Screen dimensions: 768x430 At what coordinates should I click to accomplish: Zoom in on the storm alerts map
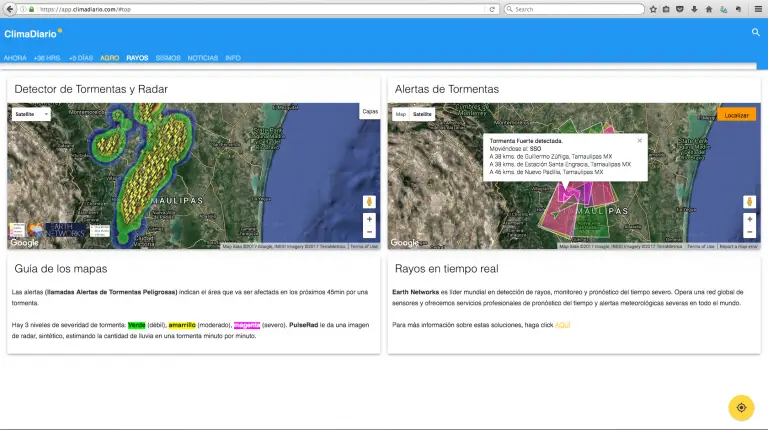tap(749, 219)
